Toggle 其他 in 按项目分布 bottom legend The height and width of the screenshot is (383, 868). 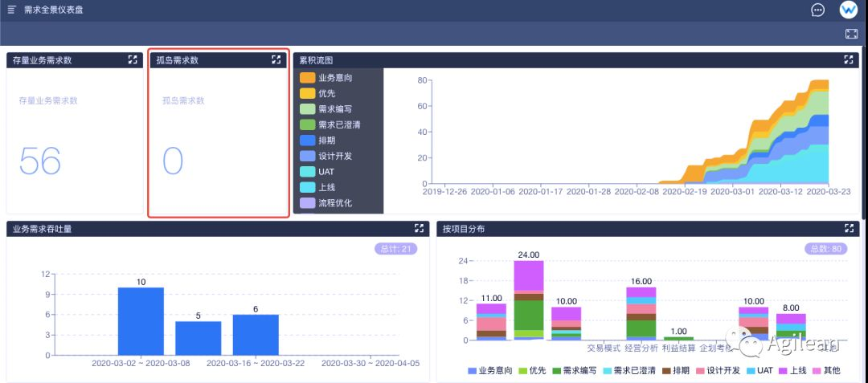click(x=826, y=370)
